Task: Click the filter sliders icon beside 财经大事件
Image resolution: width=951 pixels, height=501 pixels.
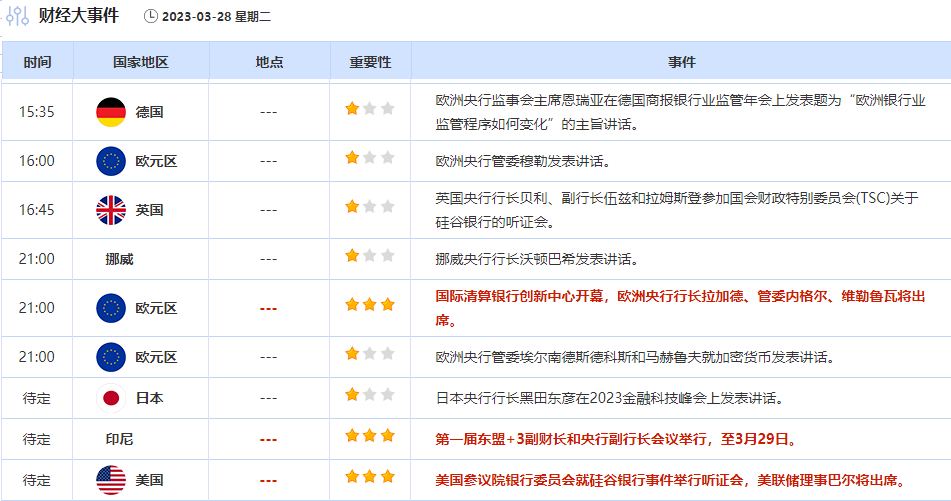Action: click(18, 16)
